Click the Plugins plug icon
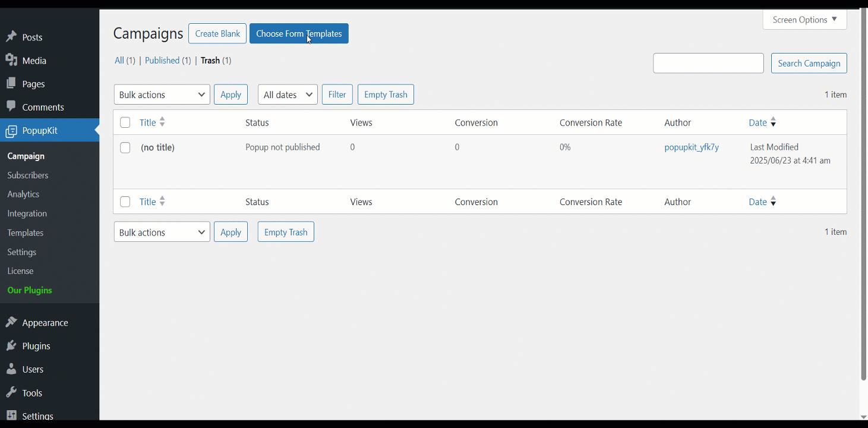868x428 pixels. click(11, 345)
